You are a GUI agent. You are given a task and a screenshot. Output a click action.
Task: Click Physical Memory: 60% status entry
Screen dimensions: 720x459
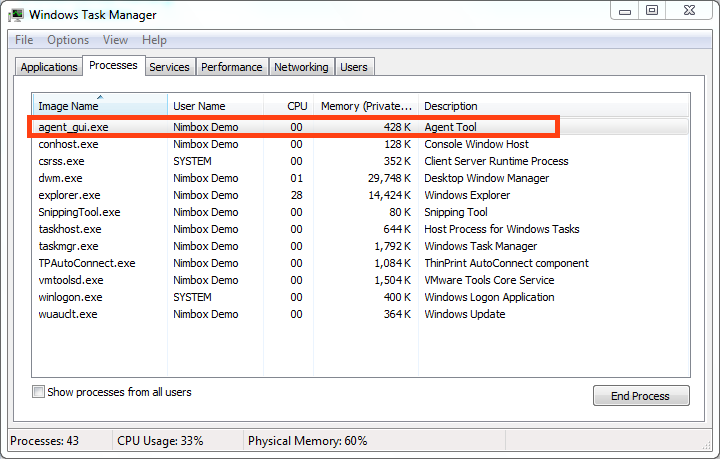point(307,441)
